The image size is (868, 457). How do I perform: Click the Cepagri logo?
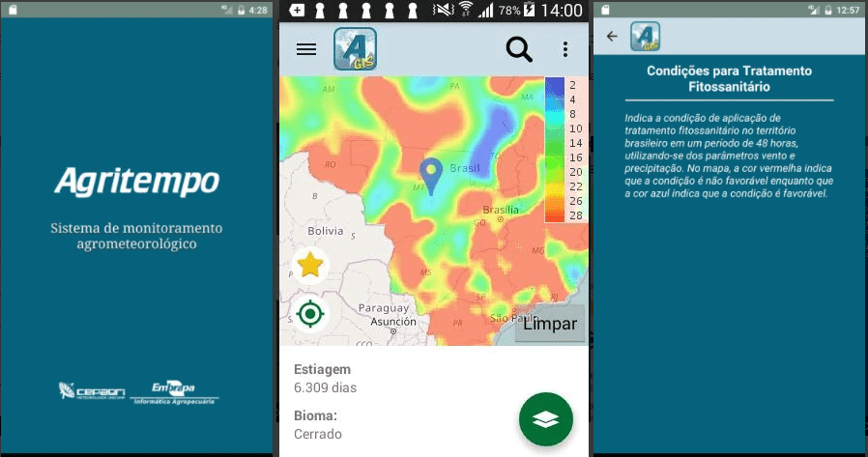click(x=89, y=390)
